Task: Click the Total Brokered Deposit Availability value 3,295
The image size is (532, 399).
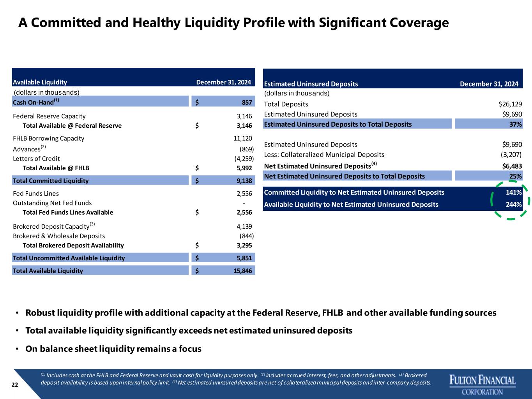Action: point(244,245)
